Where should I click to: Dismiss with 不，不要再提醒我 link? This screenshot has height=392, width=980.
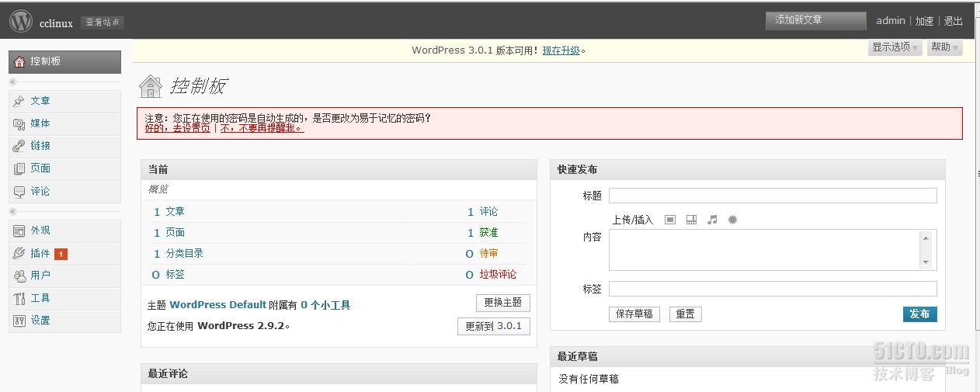pyautogui.click(x=262, y=128)
